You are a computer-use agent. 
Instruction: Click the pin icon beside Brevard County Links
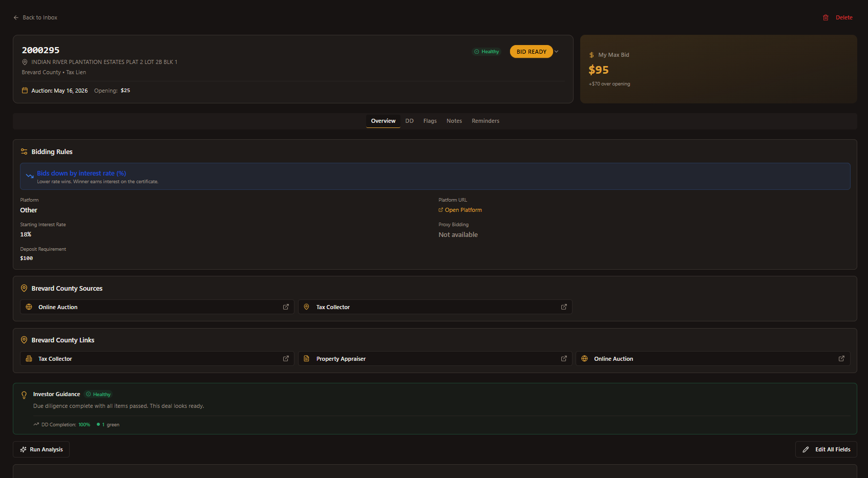[24, 340]
